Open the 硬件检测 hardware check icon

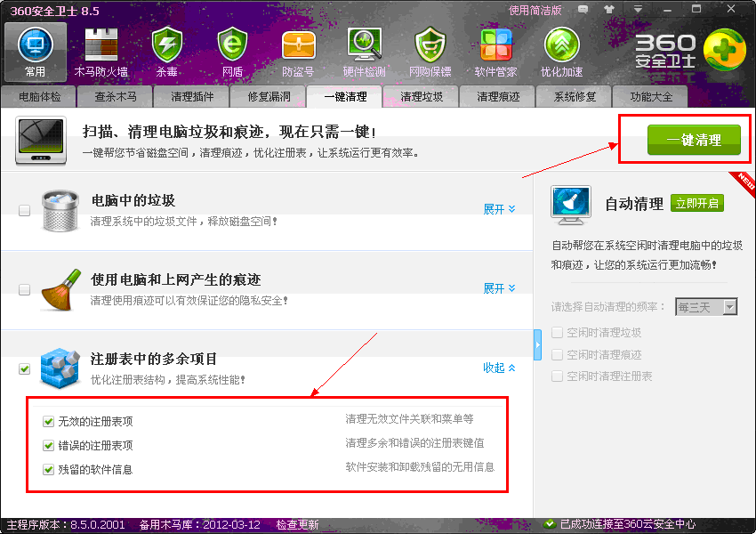365,53
